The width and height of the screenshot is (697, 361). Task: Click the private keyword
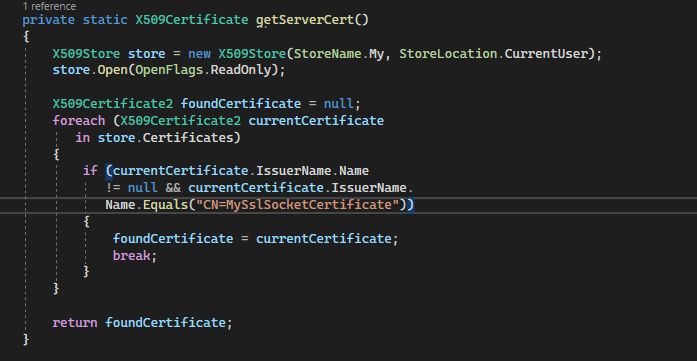[48, 20]
